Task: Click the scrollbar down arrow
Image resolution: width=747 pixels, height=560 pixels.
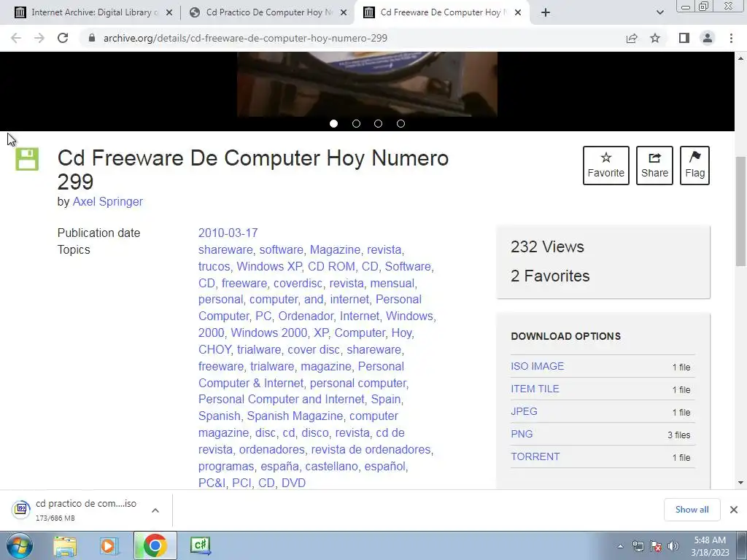Action: pos(740,483)
